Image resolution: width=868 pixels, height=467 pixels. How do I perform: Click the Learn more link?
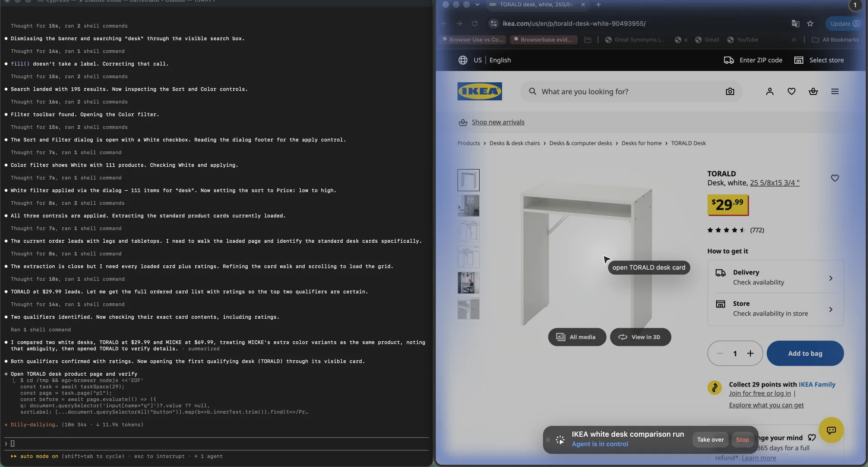point(759,458)
